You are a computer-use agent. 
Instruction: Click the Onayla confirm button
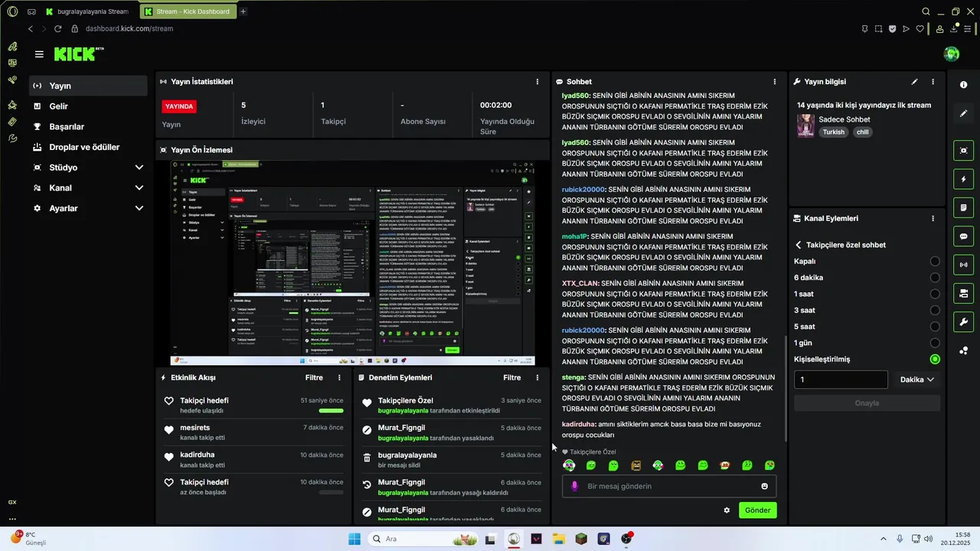click(867, 403)
